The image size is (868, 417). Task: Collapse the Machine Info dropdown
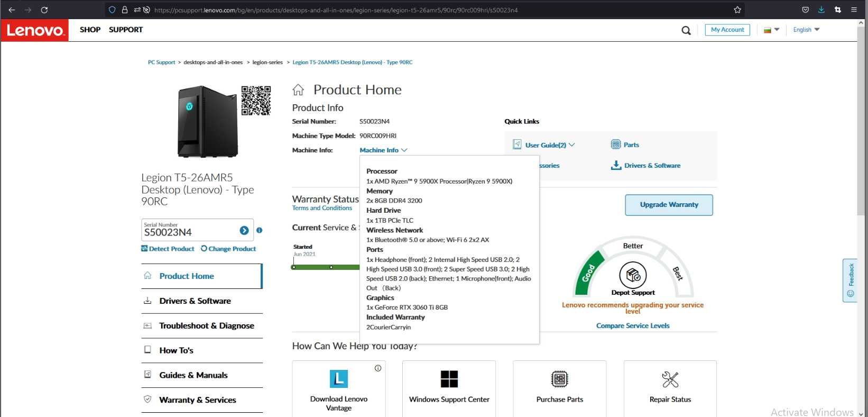(x=383, y=150)
